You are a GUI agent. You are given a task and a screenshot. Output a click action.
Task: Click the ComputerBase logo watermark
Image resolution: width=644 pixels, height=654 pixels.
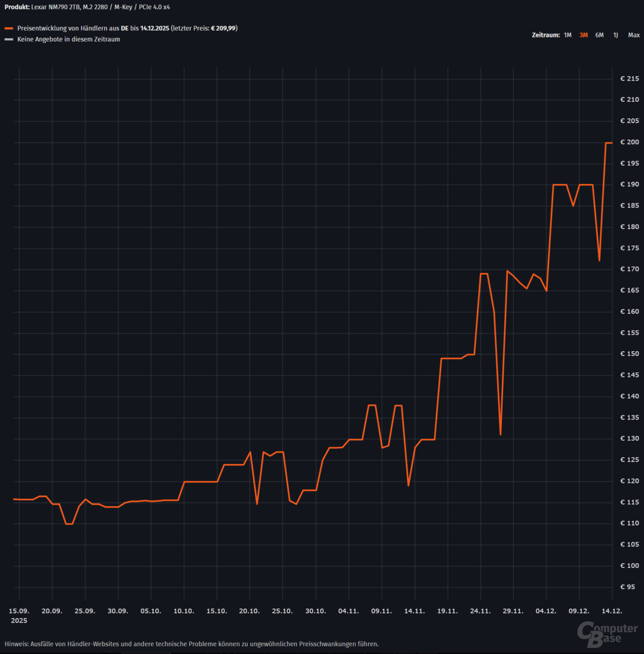coord(608,633)
